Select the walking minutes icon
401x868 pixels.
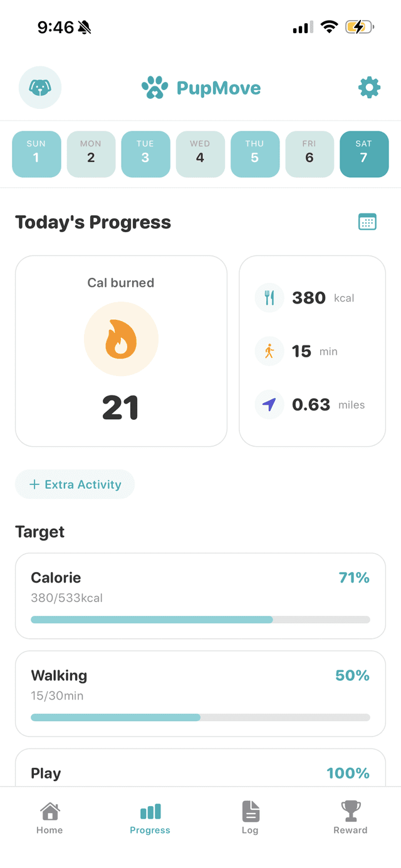[269, 351]
